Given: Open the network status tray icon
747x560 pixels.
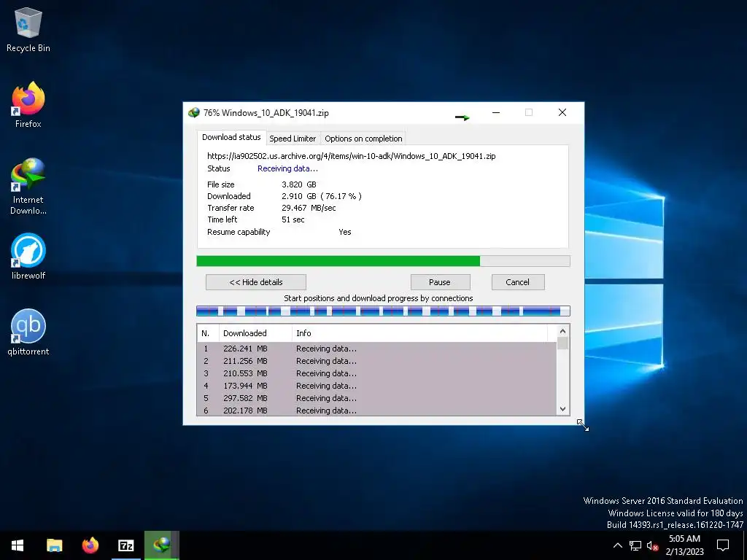Looking at the screenshot, I should coord(635,545).
